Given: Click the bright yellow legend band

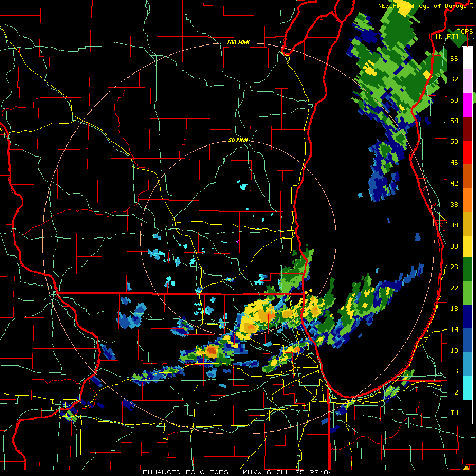Looking at the screenshot, I should pyautogui.click(x=467, y=246).
